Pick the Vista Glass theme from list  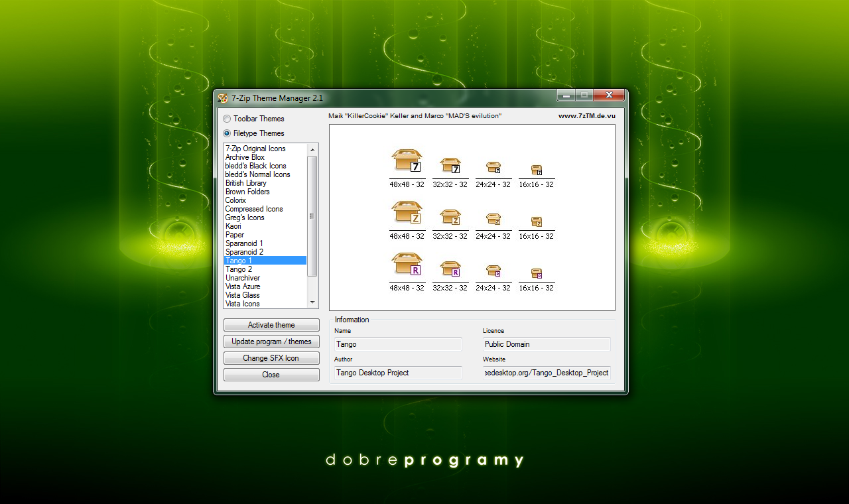pyautogui.click(x=242, y=295)
